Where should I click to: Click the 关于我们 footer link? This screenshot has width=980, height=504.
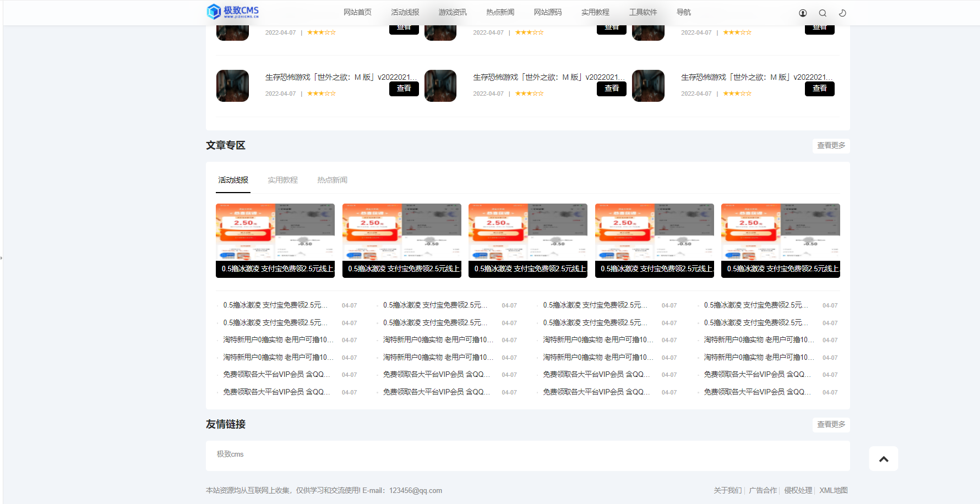coord(727,490)
